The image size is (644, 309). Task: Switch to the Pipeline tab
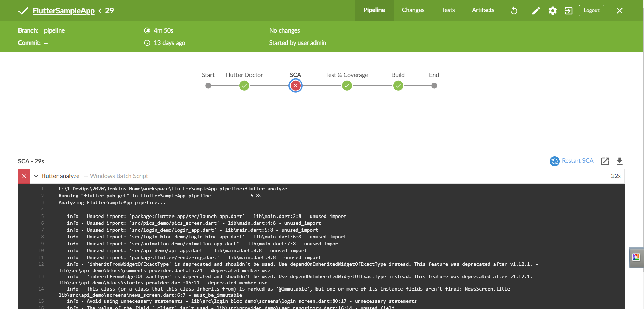[374, 10]
